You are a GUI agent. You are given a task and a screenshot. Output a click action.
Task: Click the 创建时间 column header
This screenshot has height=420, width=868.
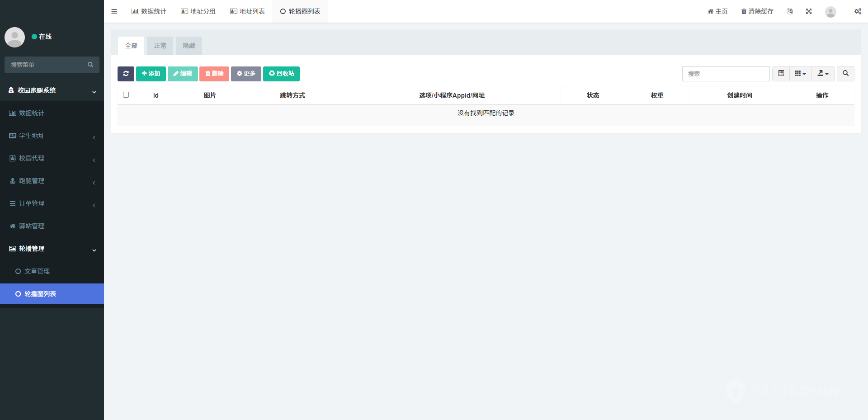[x=740, y=95]
